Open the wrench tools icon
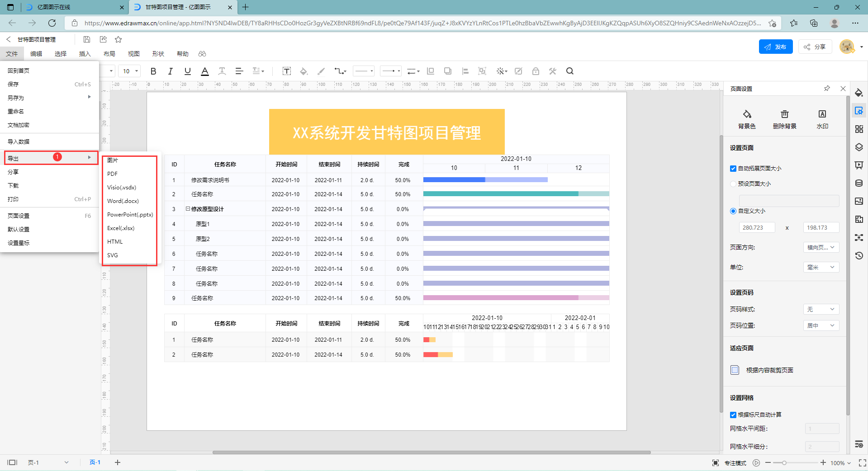The height and width of the screenshot is (471, 868). [x=552, y=71]
